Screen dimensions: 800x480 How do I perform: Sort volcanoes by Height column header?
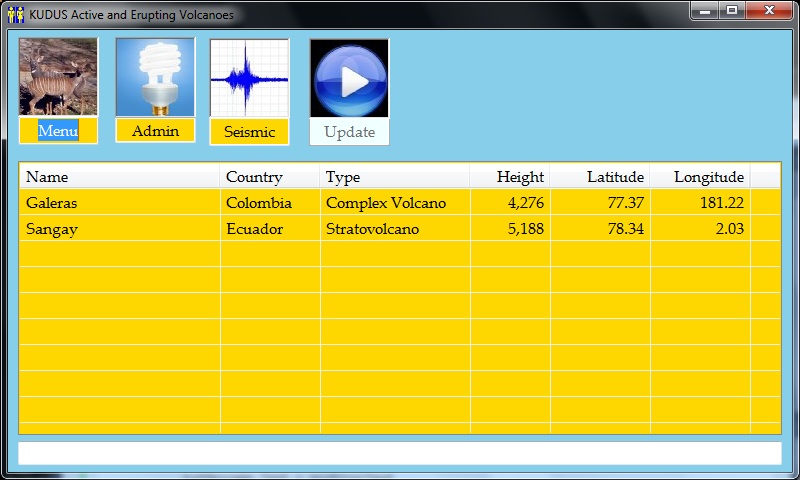(510, 177)
